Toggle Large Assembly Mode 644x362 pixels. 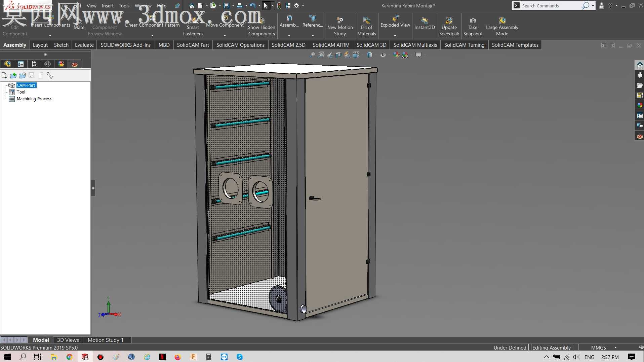[x=502, y=27]
